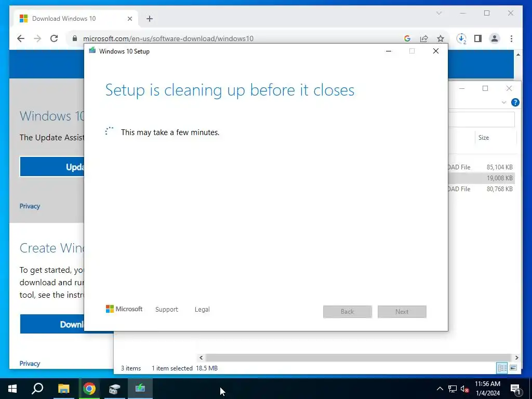
Task: Click the Chrome forward arrow
Action: tap(37, 38)
